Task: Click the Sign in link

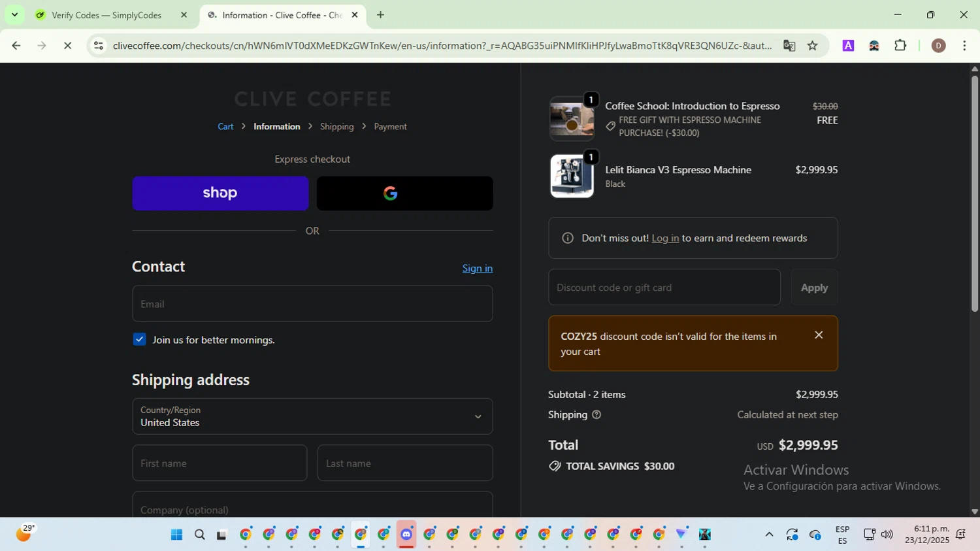Action: [478, 268]
